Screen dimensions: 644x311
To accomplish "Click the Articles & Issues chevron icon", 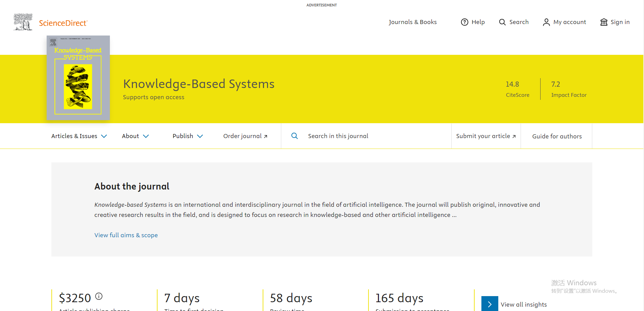I will pyautogui.click(x=104, y=136).
